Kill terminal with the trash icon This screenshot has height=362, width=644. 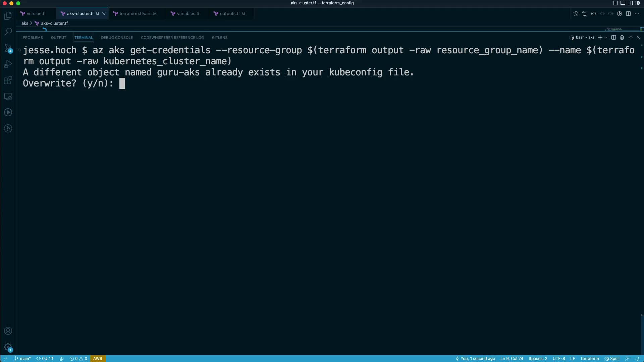point(622,38)
